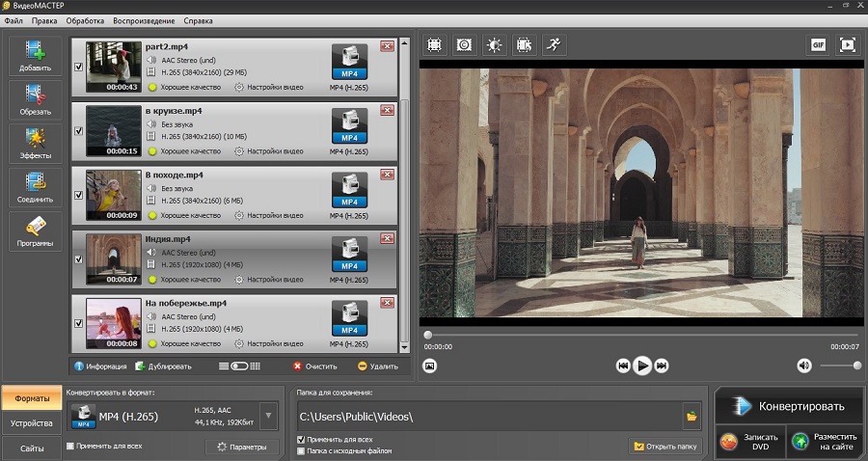
Task: Toggle 'Папка с исходным файлом' checkbox
Action: point(302,450)
